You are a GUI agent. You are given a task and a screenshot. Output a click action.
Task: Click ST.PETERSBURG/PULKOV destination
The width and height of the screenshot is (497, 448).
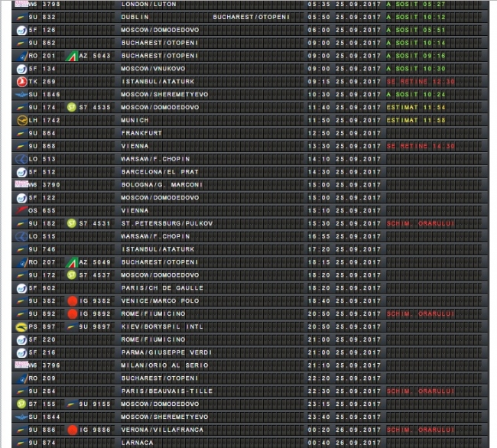(x=167, y=224)
